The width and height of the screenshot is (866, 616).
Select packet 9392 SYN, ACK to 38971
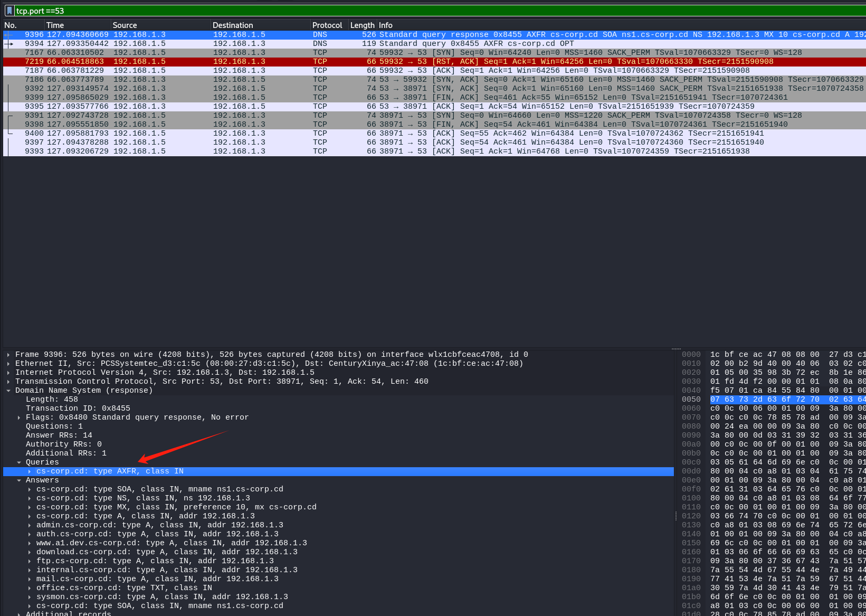coord(434,89)
